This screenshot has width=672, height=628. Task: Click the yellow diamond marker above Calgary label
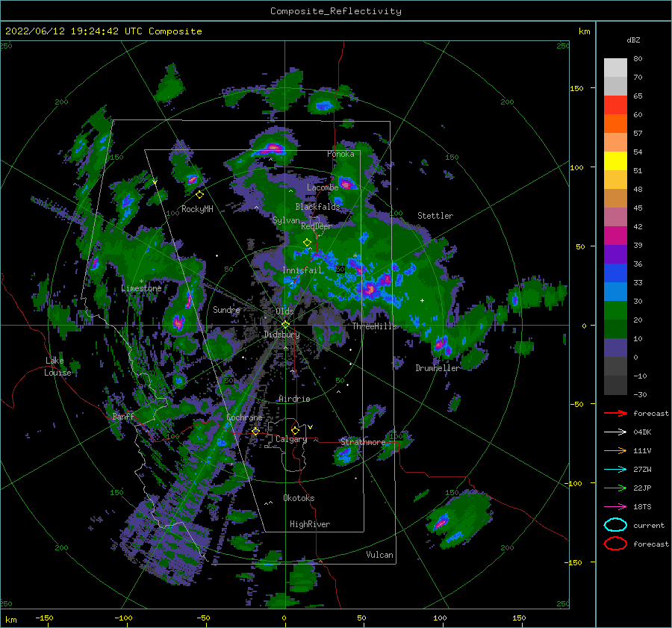pos(295,430)
